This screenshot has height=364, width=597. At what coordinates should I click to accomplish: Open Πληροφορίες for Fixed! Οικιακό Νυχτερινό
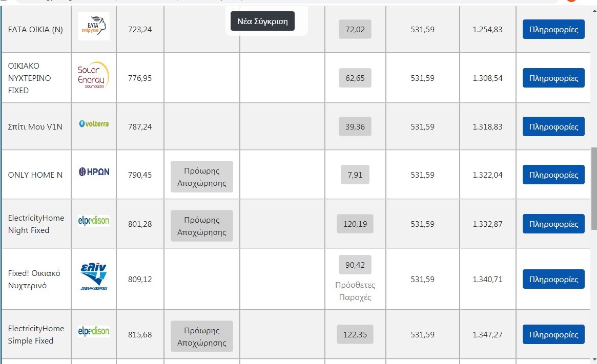pos(553,279)
